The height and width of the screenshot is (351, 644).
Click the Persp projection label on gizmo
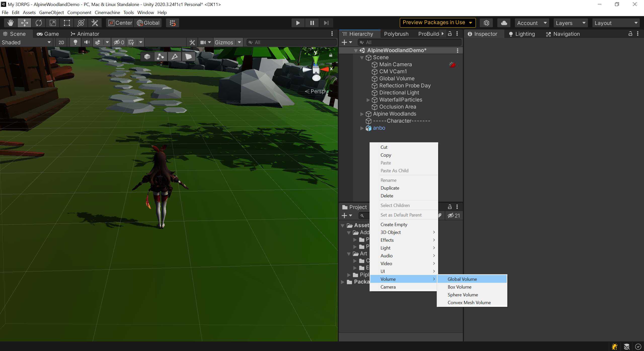(315, 91)
